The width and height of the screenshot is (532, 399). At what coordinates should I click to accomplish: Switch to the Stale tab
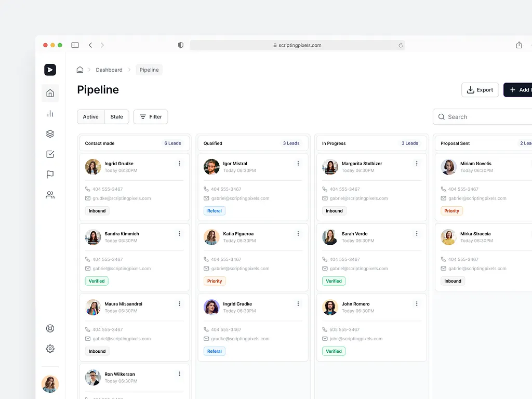point(116,116)
